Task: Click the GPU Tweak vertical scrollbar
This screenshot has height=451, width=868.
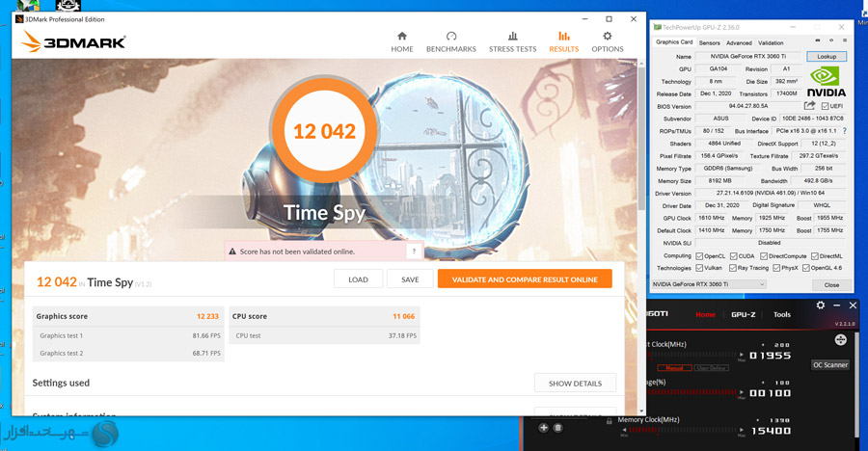Action: (856, 387)
